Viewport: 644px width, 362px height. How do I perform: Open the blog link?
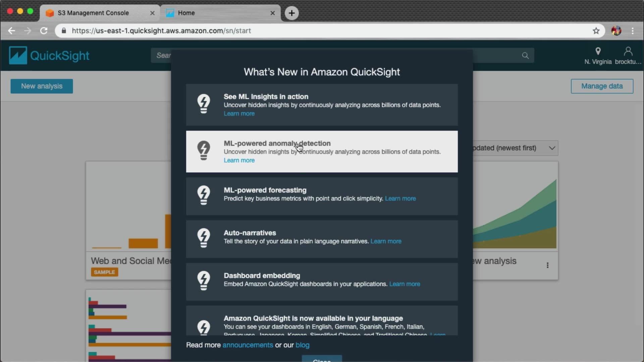(x=302, y=345)
